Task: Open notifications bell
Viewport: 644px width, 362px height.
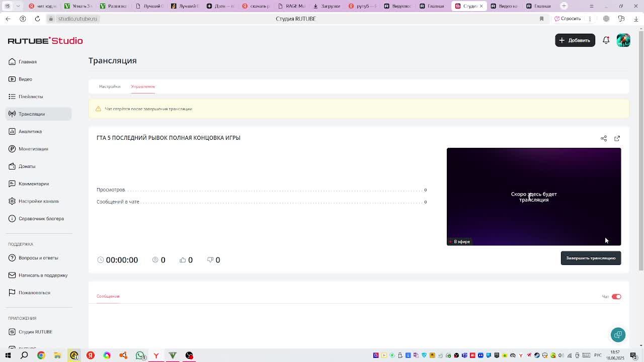Action: click(606, 40)
